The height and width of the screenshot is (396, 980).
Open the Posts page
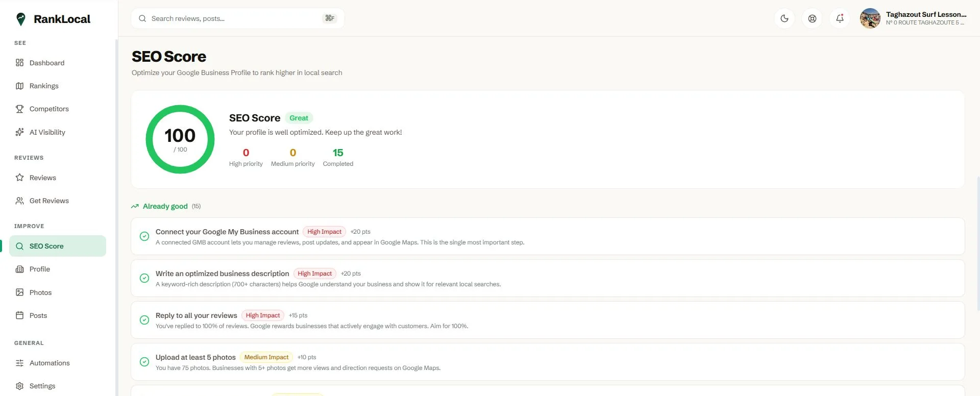coord(58,315)
